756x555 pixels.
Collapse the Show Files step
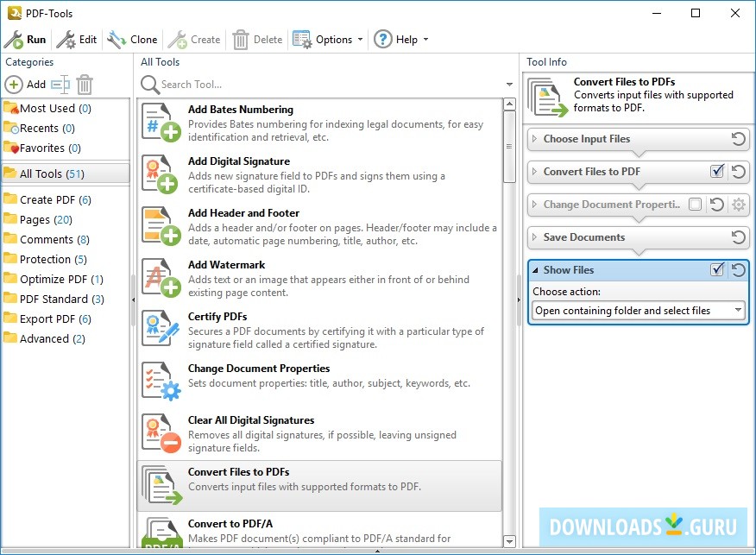[535, 270]
